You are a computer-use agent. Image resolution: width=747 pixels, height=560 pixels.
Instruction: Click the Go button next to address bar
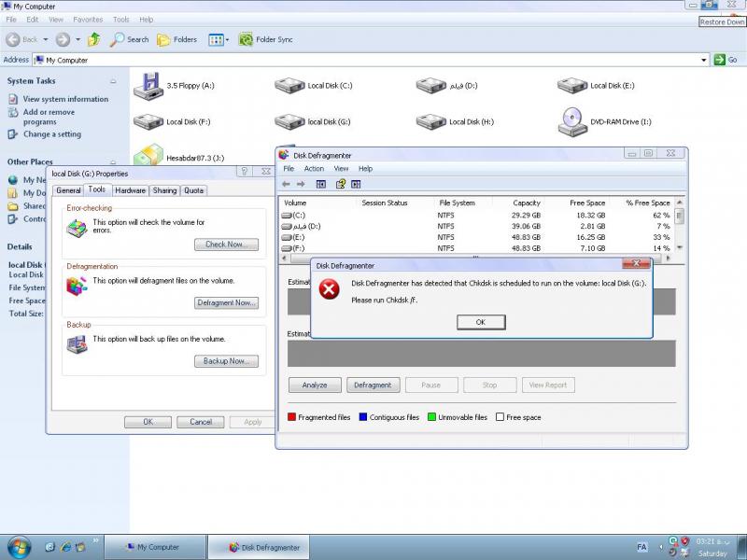(x=726, y=60)
